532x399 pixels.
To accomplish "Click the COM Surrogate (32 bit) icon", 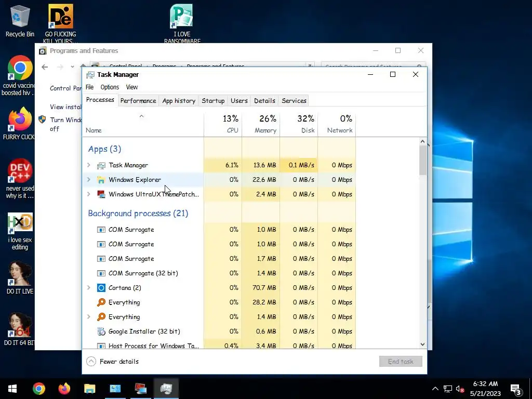I will [101, 273].
